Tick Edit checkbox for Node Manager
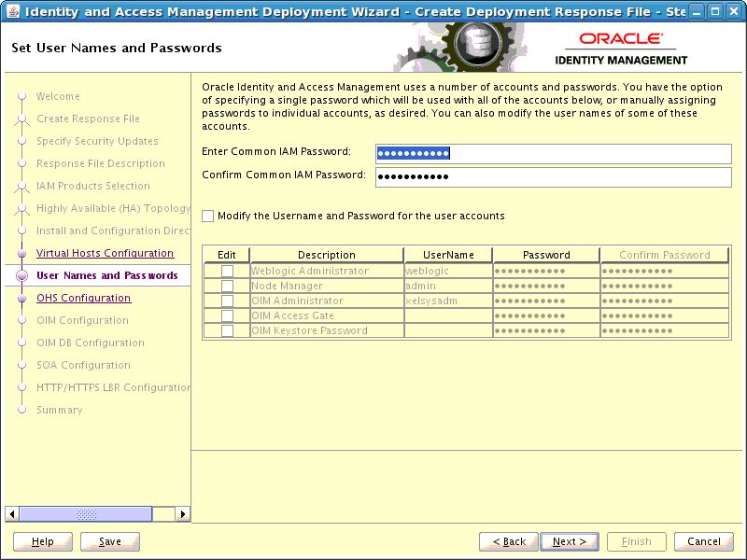This screenshot has width=747, height=560. click(227, 286)
